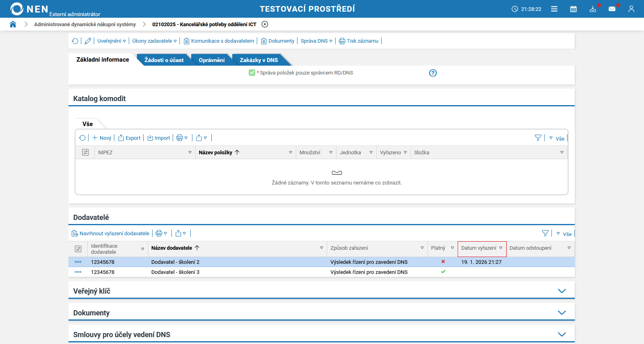Open column settings in the Katalog komodit table
This screenshot has width=644, height=344.
point(85,153)
